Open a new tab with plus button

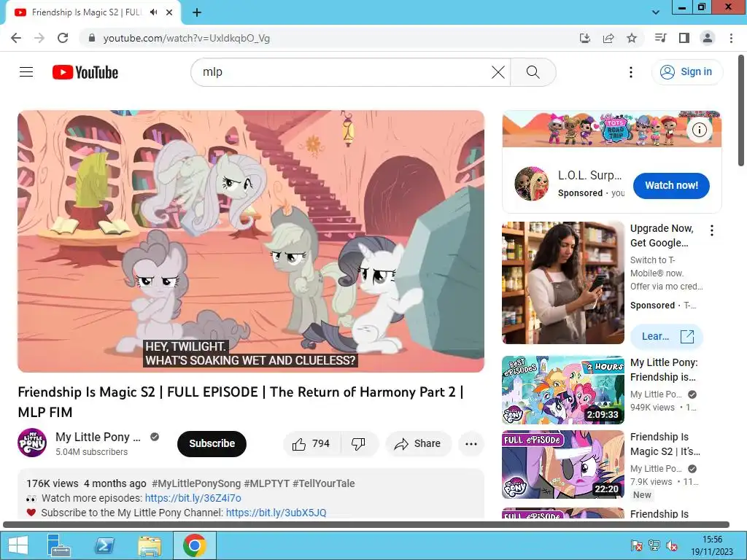point(197,12)
